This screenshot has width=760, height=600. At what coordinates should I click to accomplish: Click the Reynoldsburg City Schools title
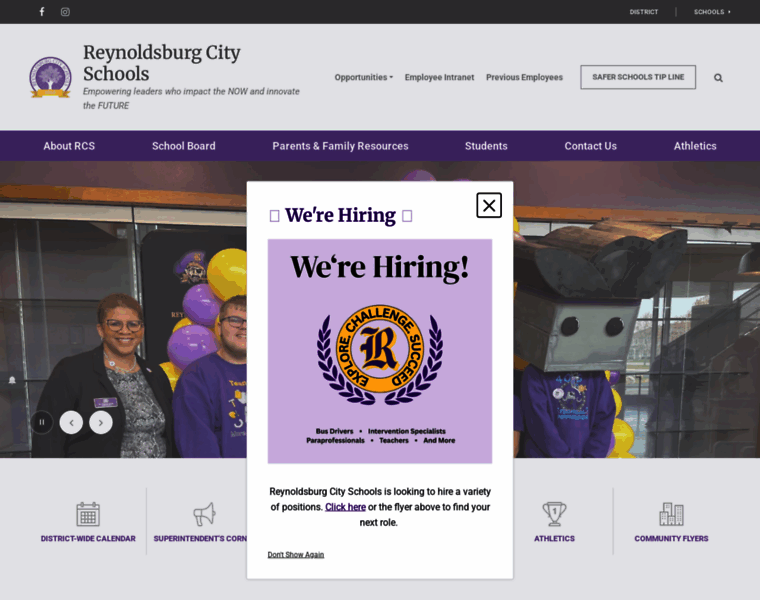(x=162, y=63)
